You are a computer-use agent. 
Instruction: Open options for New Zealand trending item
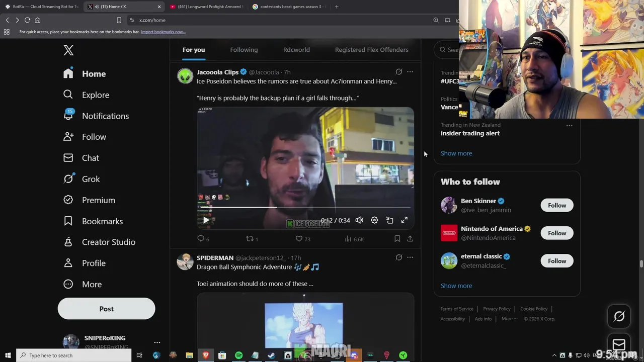570,125
